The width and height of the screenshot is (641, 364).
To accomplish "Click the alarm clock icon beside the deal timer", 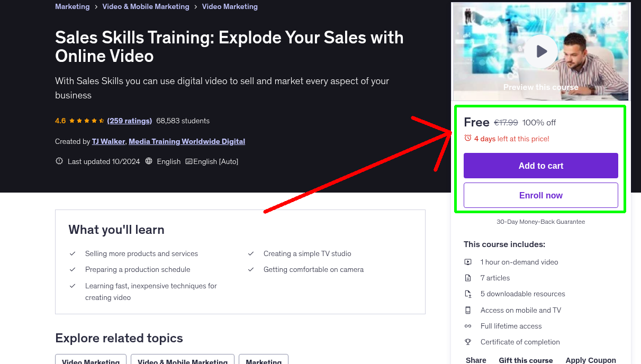I will pos(468,138).
